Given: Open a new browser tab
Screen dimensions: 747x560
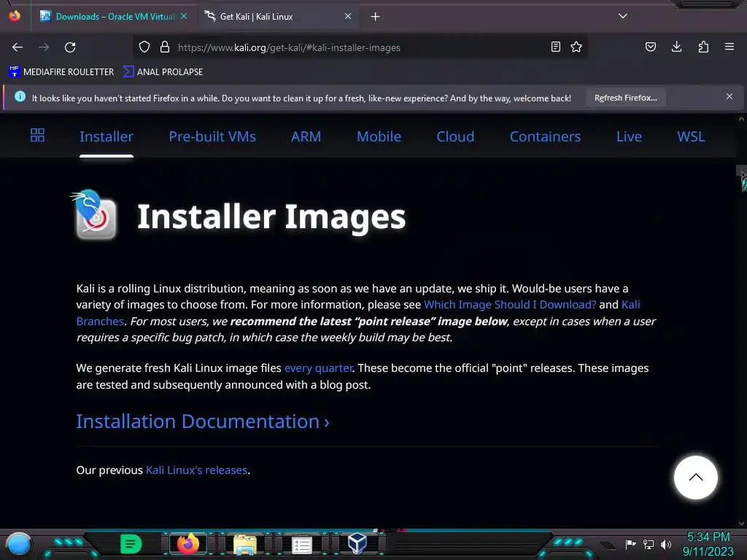Looking at the screenshot, I should [376, 17].
